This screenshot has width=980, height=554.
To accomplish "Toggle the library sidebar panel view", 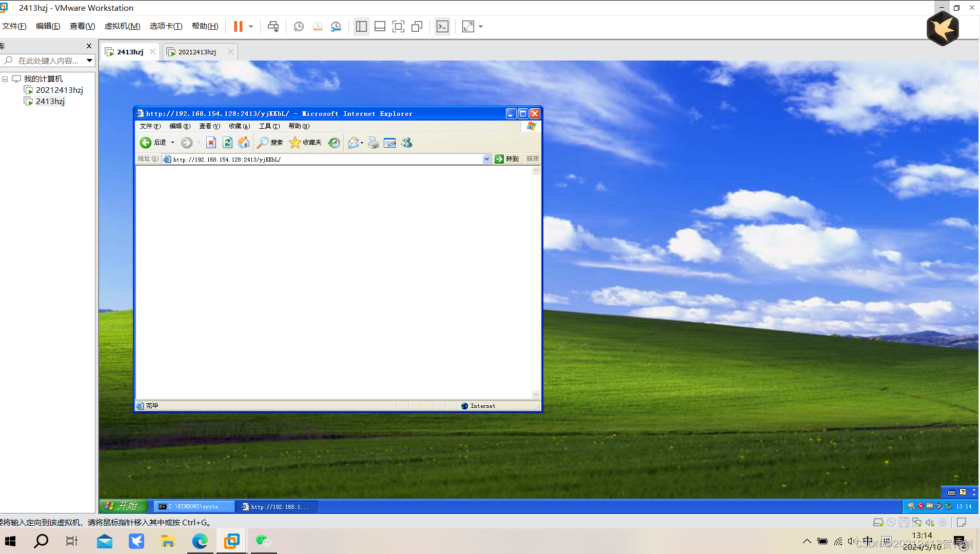I will click(x=361, y=27).
